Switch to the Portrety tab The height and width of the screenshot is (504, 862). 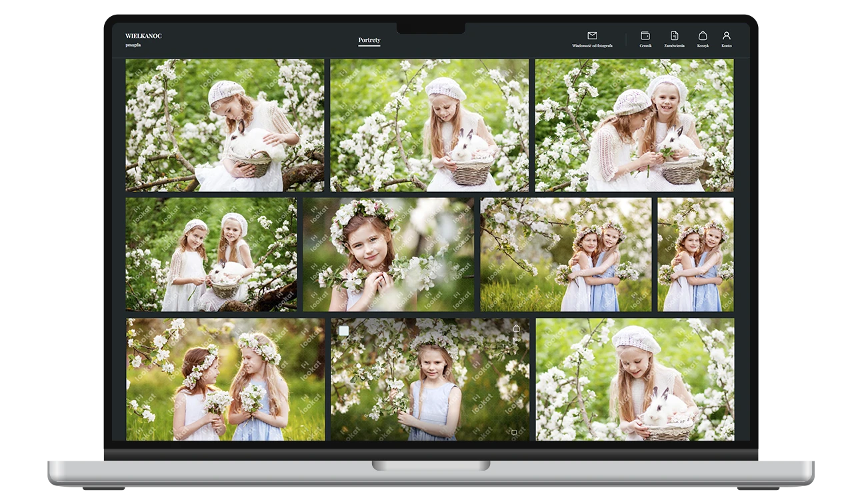click(x=369, y=40)
